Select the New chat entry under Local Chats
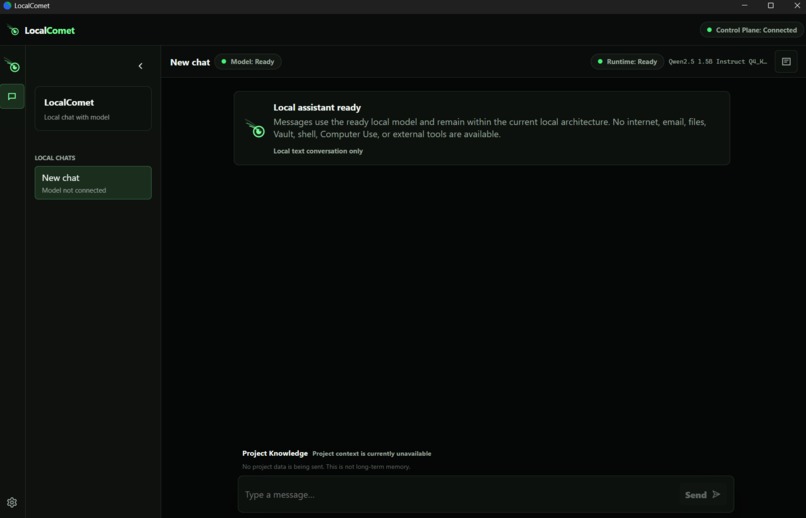 point(93,183)
